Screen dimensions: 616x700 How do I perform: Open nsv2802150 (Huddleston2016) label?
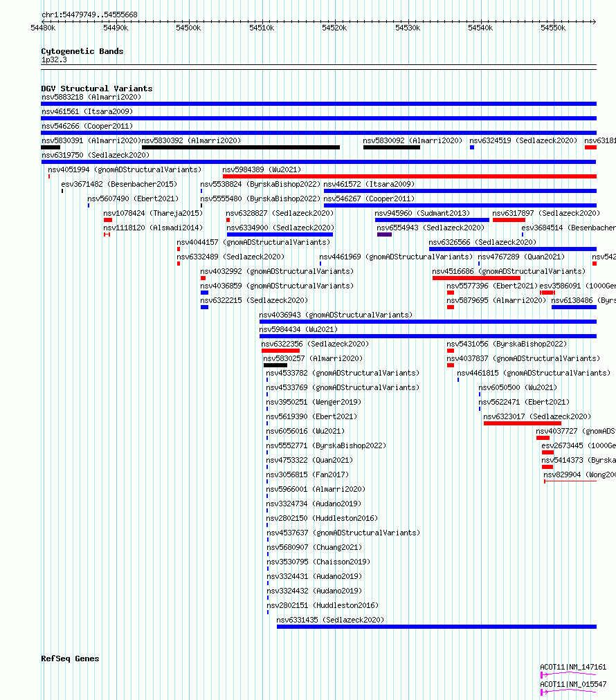point(322,518)
